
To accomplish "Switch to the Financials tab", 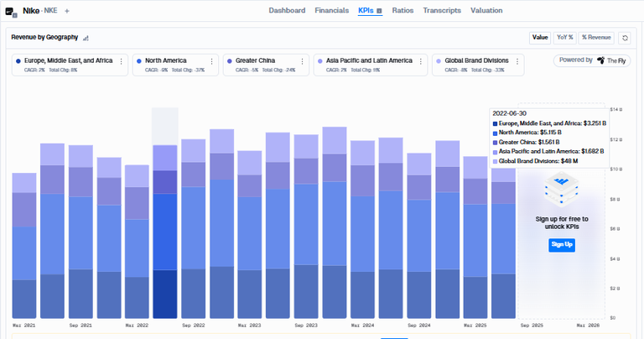I will pos(331,11).
